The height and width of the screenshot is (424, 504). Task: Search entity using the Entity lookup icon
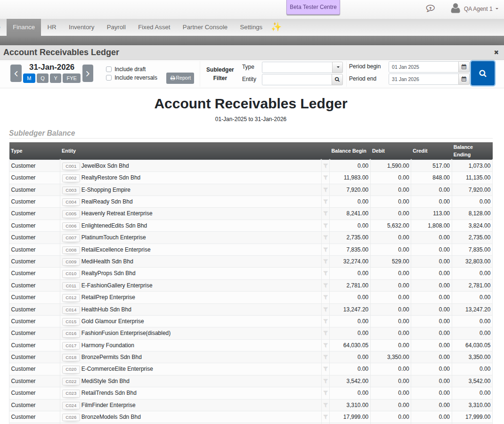coord(337,80)
